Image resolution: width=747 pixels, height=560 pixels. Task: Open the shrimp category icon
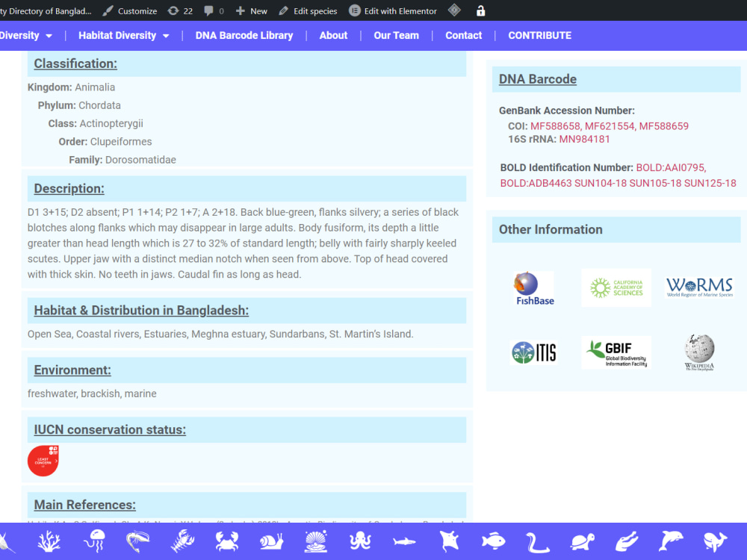point(137,541)
